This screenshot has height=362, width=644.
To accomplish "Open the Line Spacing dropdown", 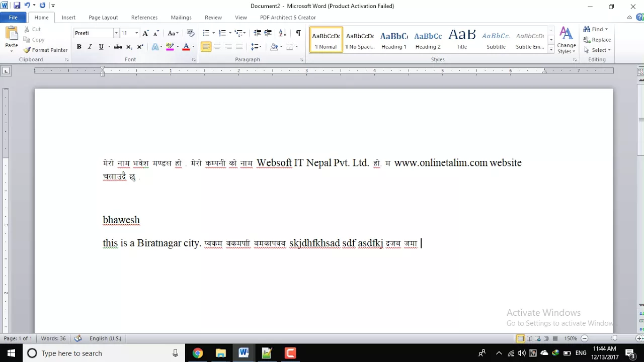I will 257,47.
